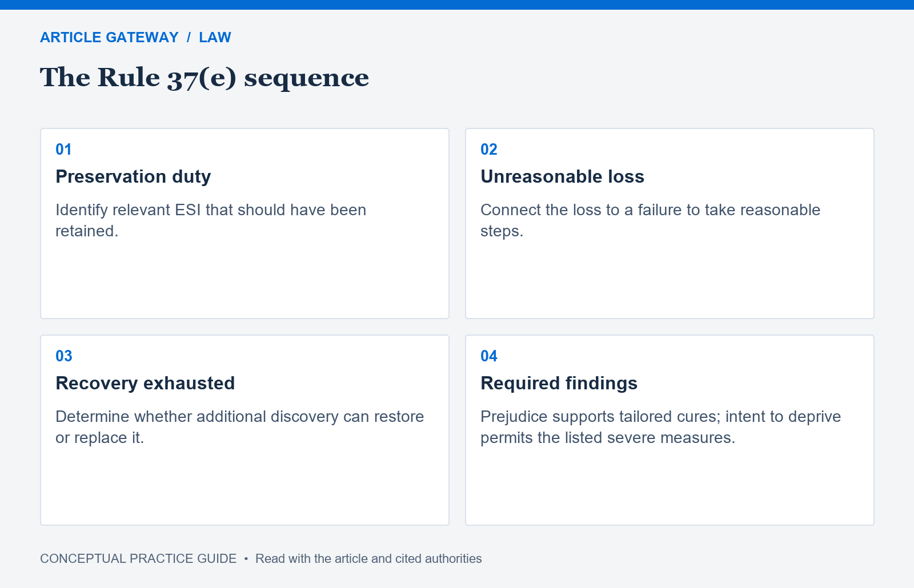
Task: Click the page title "The Rule 37(e) sequence"
Action: [205, 77]
